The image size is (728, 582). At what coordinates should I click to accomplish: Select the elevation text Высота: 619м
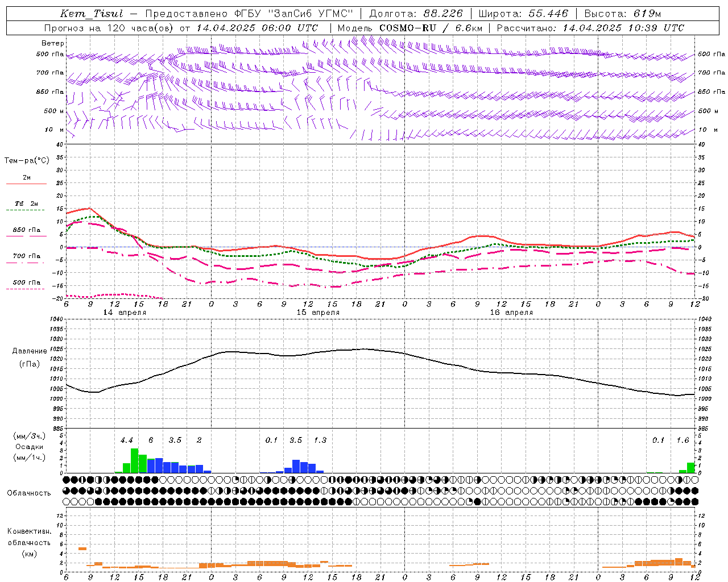tap(623, 14)
